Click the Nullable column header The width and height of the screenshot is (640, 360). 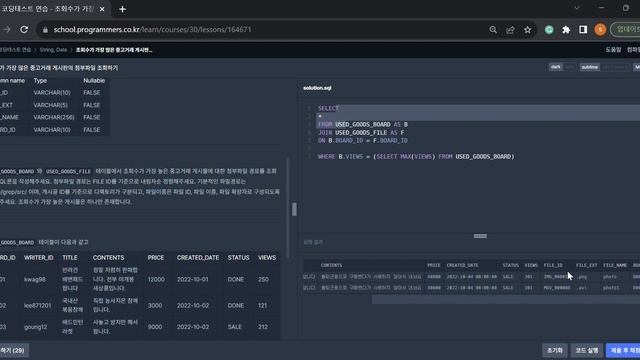tap(94, 80)
